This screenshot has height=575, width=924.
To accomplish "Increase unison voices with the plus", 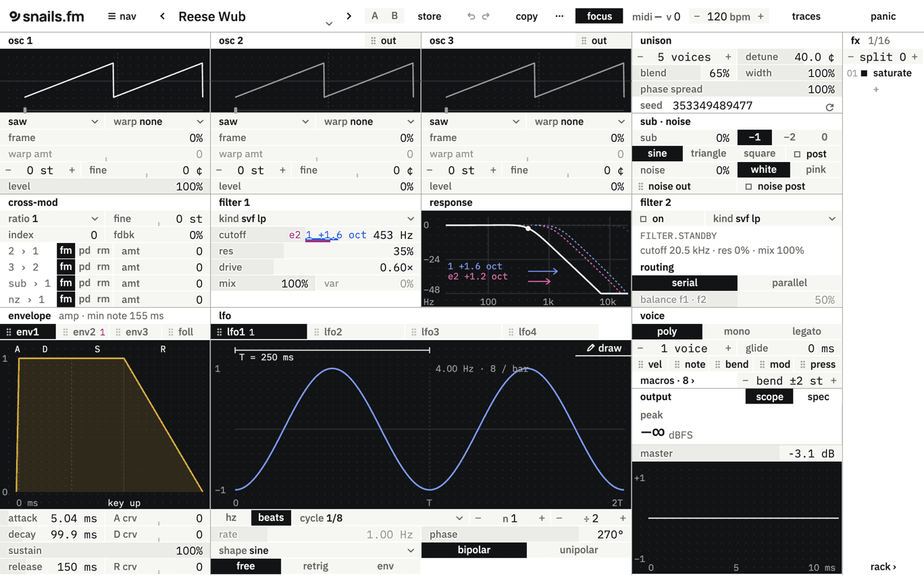I will point(728,57).
